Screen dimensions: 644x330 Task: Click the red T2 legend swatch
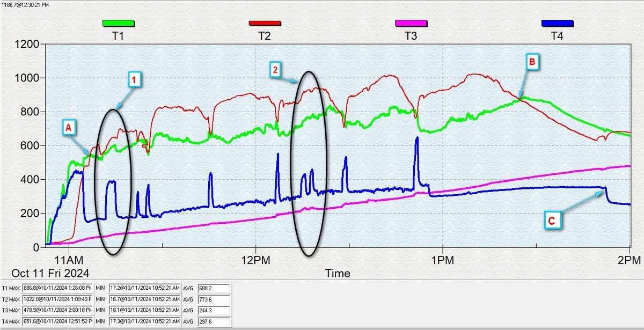click(x=265, y=23)
